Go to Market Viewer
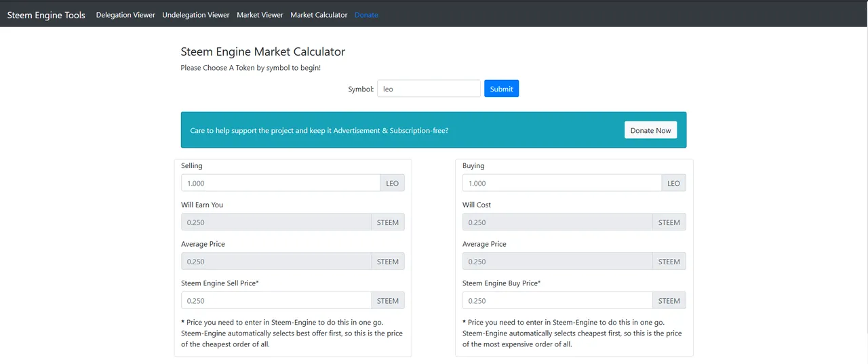868x364 pixels. pyautogui.click(x=260, y=15)
